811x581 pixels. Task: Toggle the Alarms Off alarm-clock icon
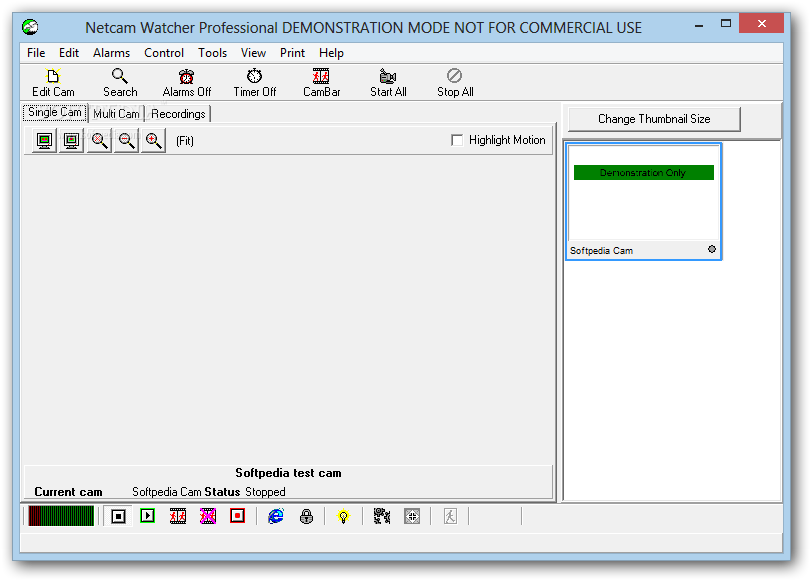coord(186,76)
